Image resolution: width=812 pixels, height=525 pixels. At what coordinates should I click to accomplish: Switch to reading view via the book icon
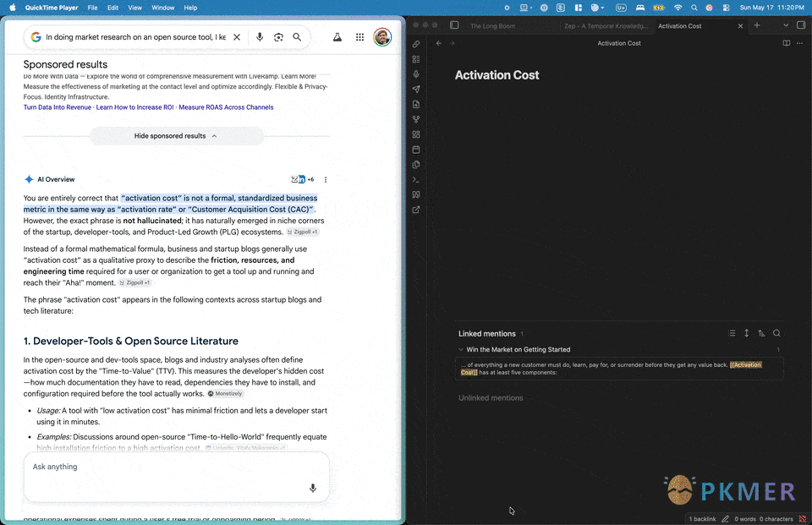click(786, 43)
